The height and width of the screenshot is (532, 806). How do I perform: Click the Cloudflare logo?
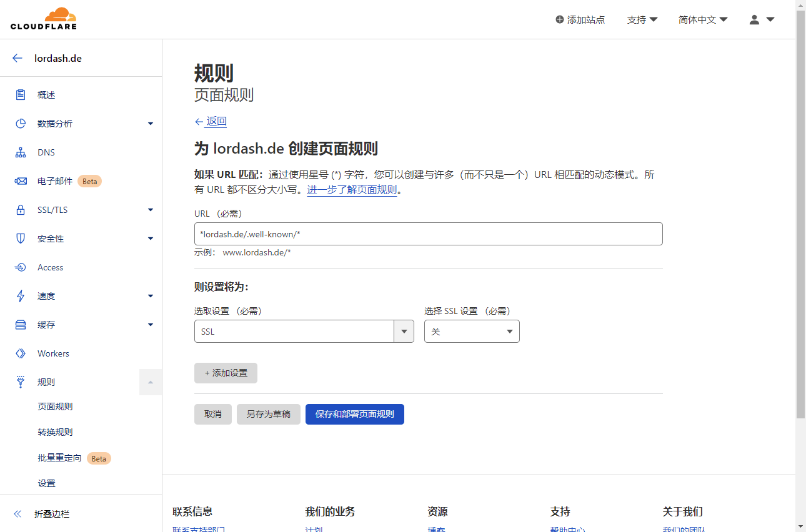44,19
